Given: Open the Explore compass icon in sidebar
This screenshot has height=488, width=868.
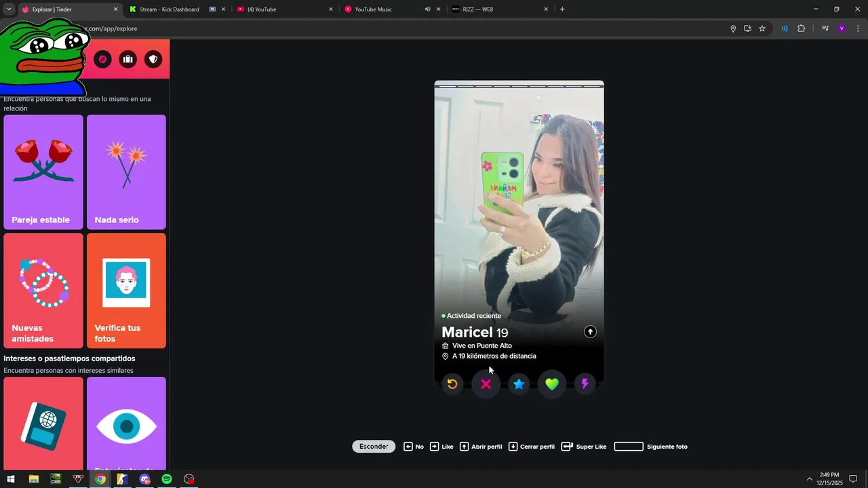Looking at the screenshot, I should [x=102, y=59].
